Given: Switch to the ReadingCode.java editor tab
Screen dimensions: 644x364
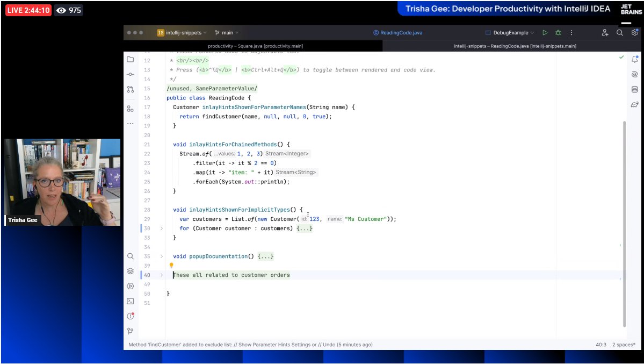Looking at the screenshot, I should click(397, 32).
